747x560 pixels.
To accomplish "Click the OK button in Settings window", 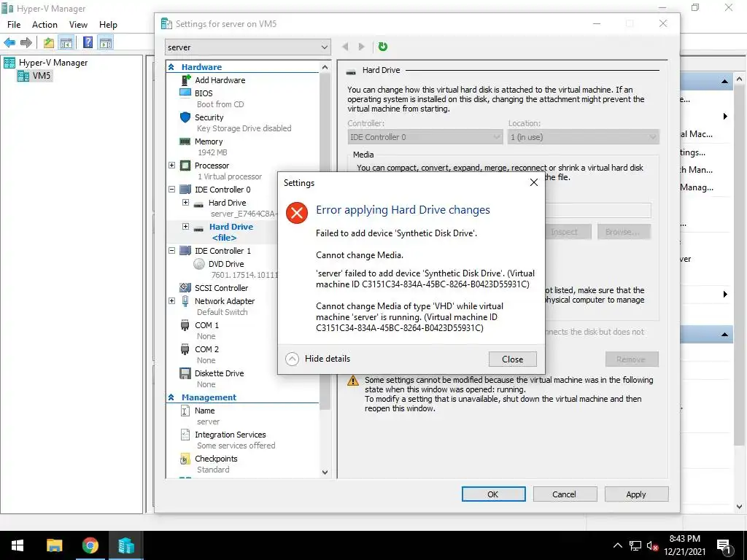I will (494, 494).
